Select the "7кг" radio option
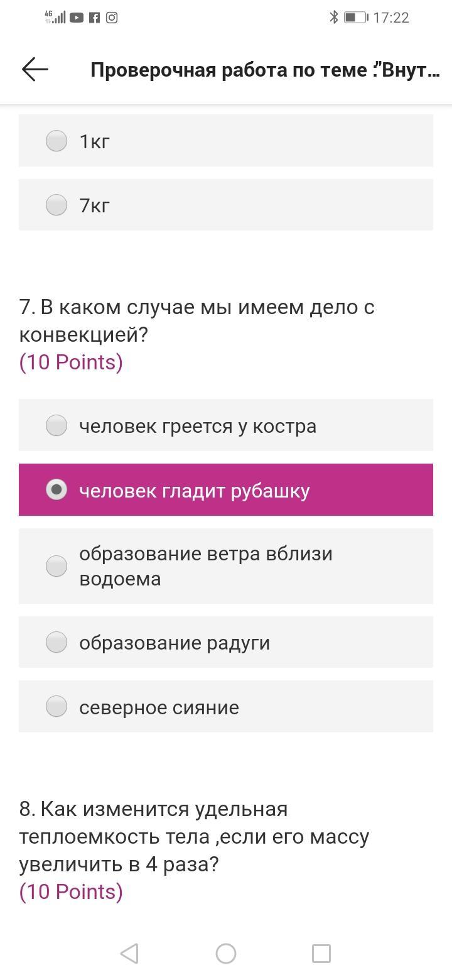The image size is (452, 980). 56,205
